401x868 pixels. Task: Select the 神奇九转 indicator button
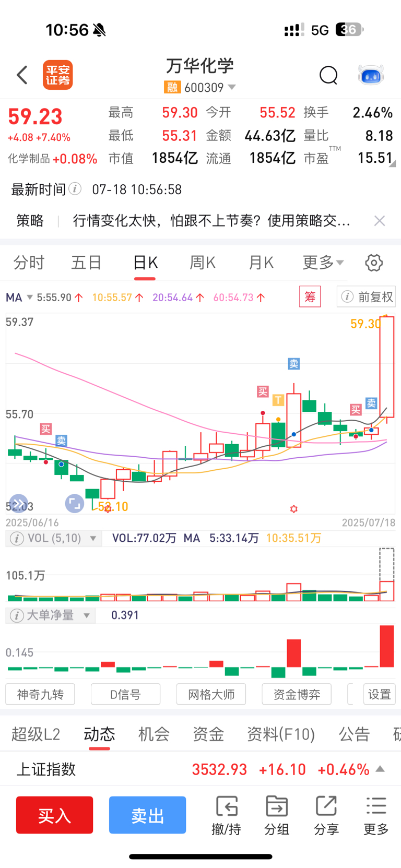pos(40,694)
